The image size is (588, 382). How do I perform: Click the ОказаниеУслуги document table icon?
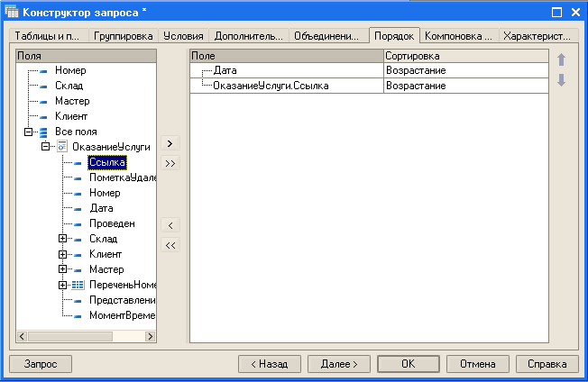(x=62, y=147)
